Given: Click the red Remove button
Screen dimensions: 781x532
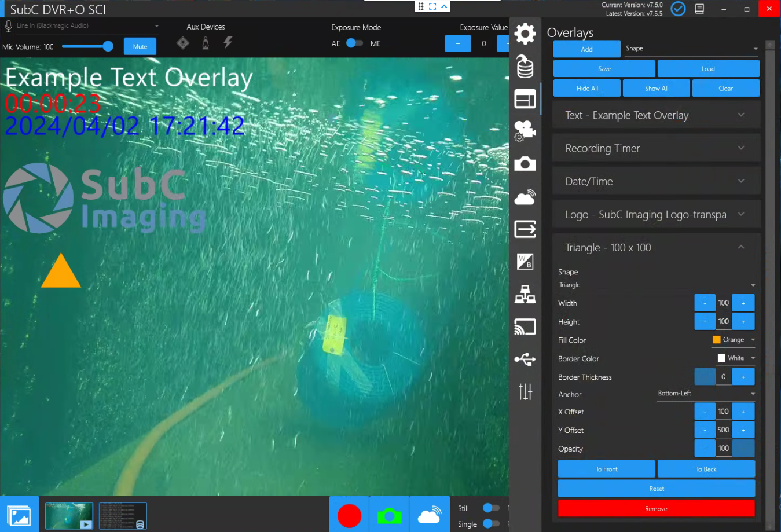Looking at the screenshot, I should pyautogui.click(x=656, y=508).
